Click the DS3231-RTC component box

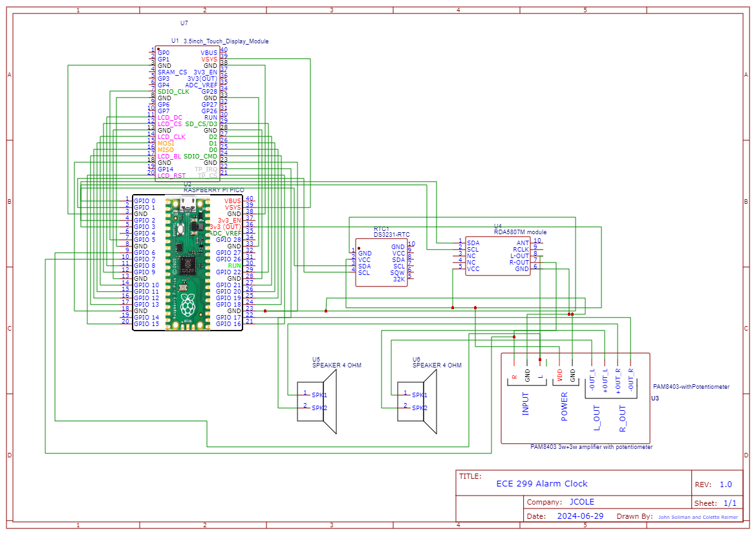point(382,263)
